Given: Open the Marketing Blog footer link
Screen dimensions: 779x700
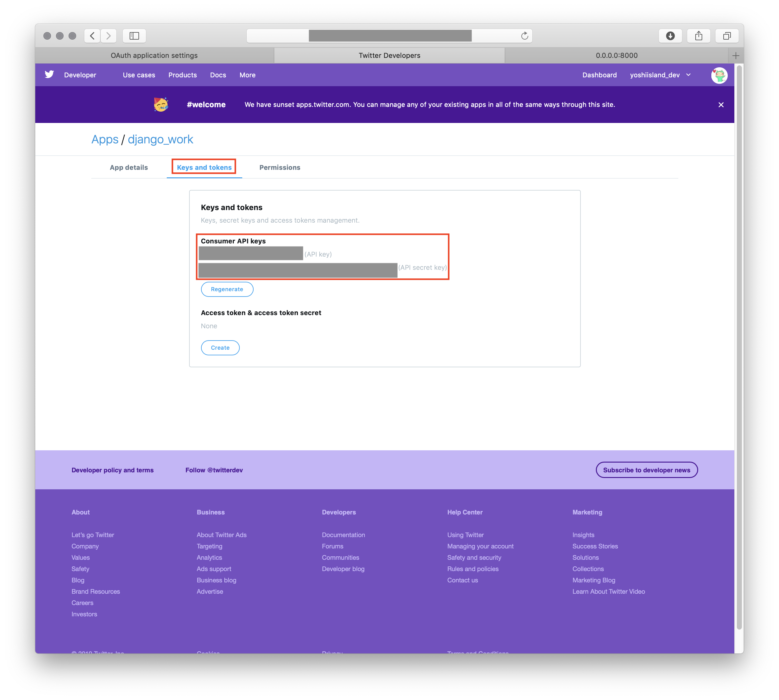Looking at the screenshot, I should pos(593,580).
